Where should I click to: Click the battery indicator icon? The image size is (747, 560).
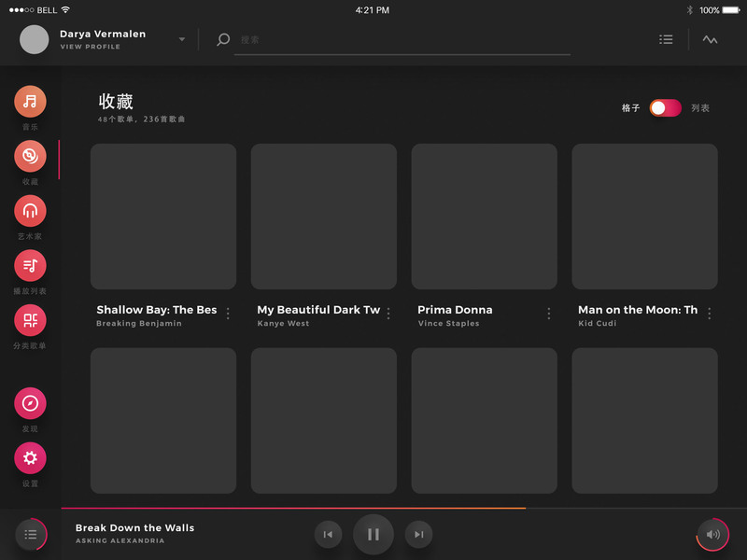point(731,10)
